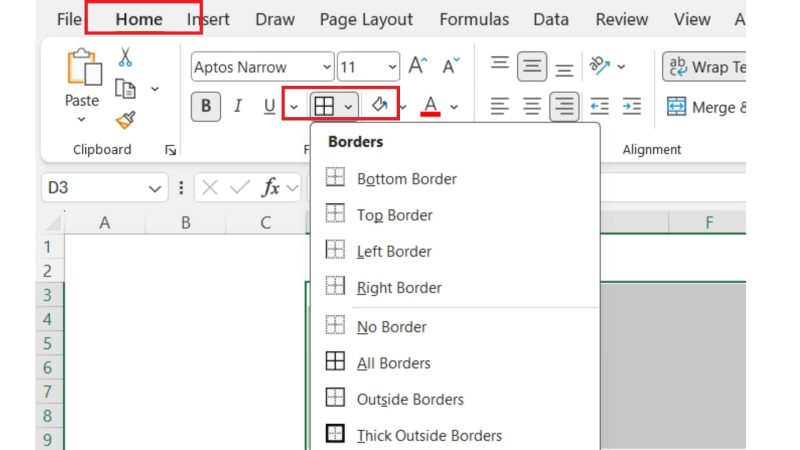This screenshot has height=450, width=800.
Task: Expand the font color arrow
Action: coord(454,107)
